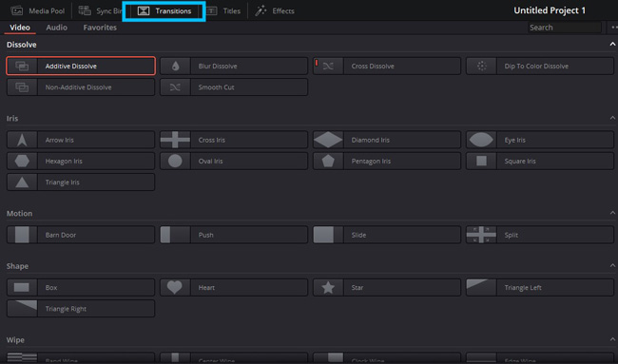Switch to the Audio tab
Image resolution: width=618 pixels, height=364 pixels.
[56, 28]
